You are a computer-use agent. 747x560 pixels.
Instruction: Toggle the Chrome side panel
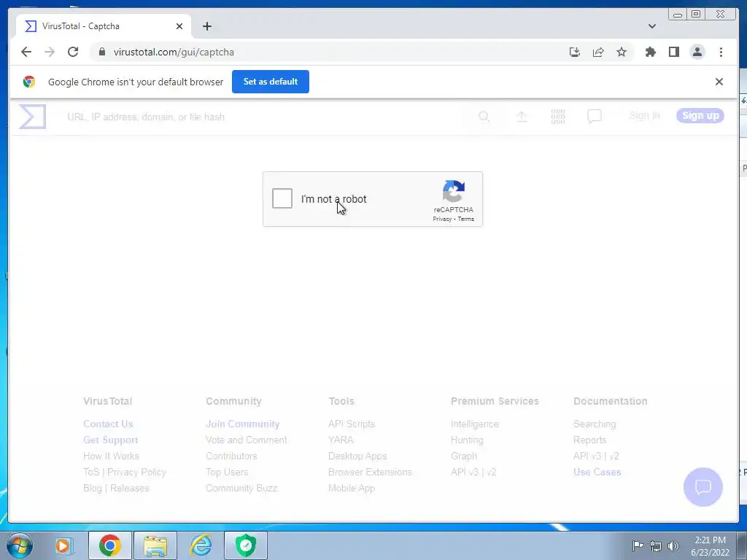673,52
